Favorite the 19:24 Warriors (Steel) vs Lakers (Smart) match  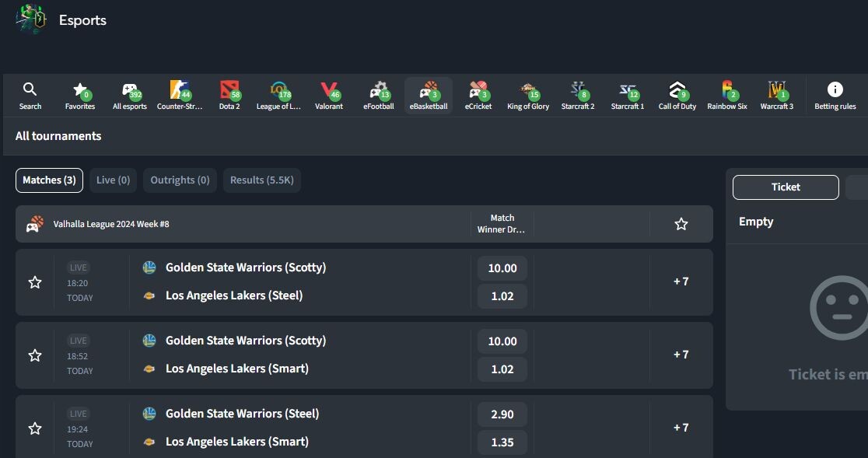(x=35, y=428)
